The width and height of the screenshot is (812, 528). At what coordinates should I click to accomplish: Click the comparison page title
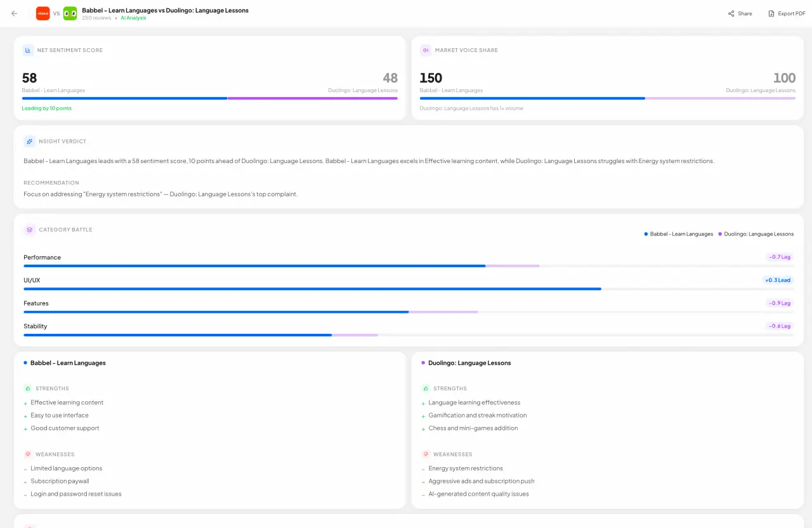pos(165,10)
